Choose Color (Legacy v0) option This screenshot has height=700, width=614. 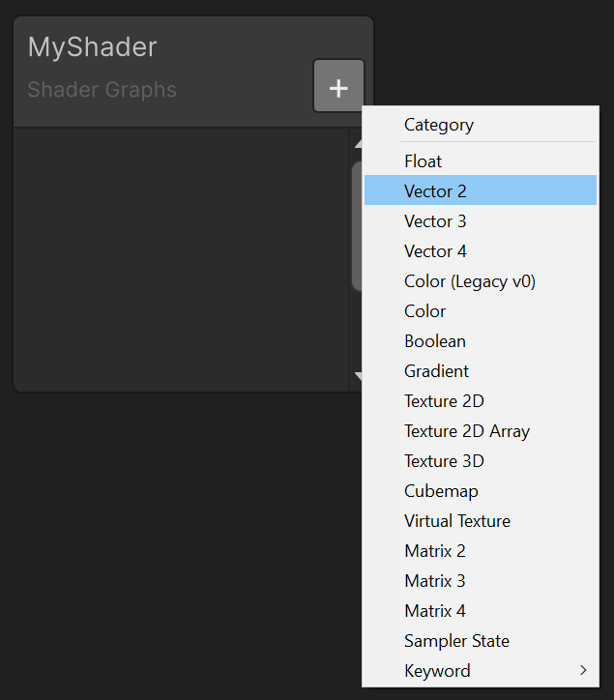pyautogui.click(x=470, y=281)
